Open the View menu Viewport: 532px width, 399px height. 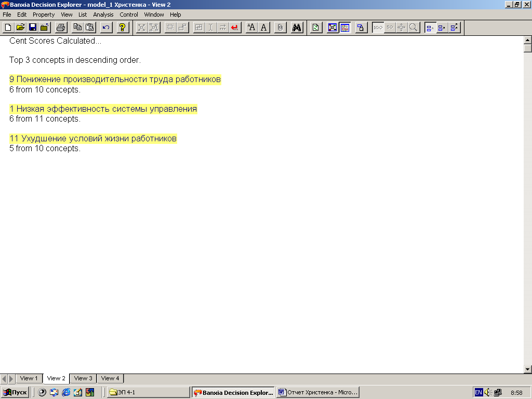tap(66, 15)
